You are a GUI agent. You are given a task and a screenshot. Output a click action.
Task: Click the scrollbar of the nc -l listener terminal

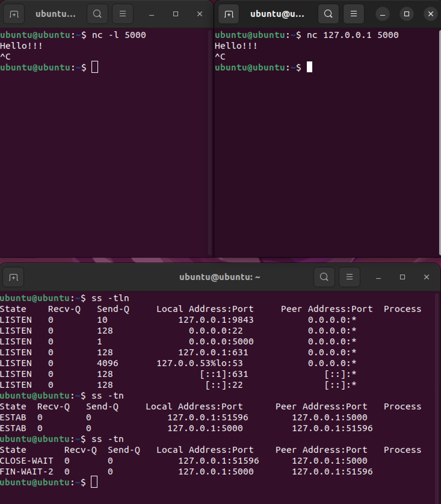[210, 142]
